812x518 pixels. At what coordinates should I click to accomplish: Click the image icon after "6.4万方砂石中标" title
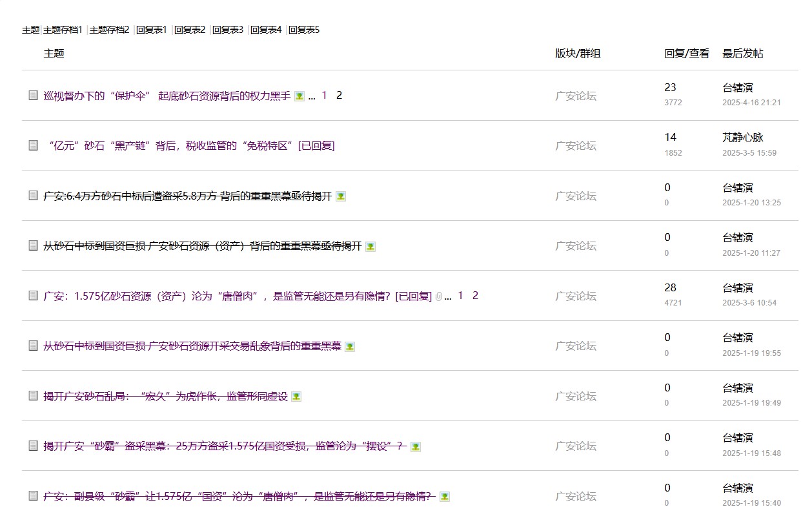[341, 196]
